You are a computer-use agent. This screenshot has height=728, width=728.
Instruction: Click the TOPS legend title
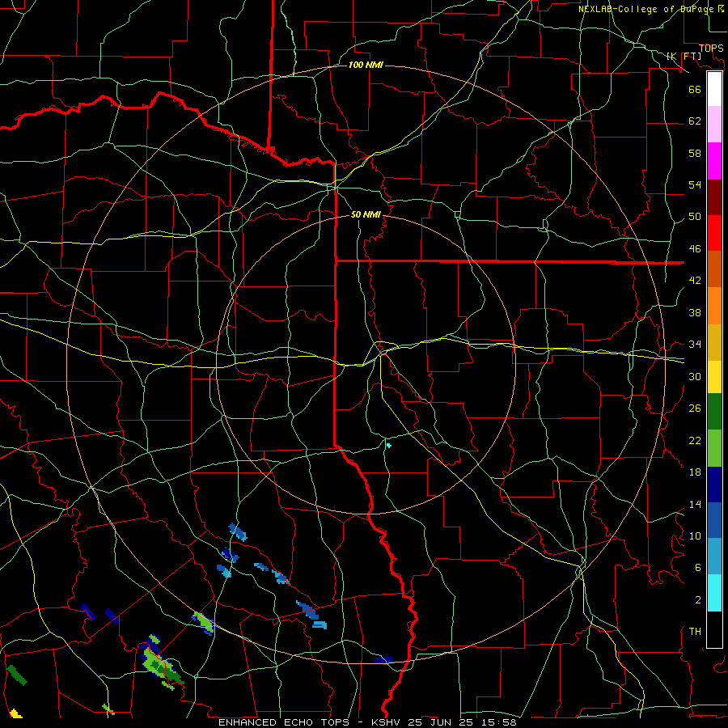pyautogui.click(x=711, y=48)
